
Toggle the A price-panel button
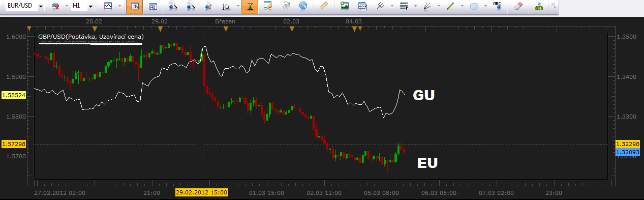pos(153,7)
